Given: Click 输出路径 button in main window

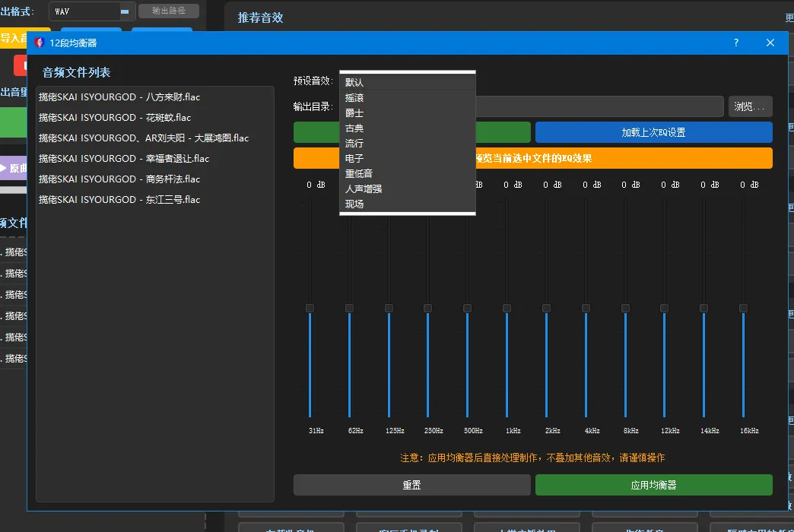Looking at the screenshot, I should coord(169,11).
